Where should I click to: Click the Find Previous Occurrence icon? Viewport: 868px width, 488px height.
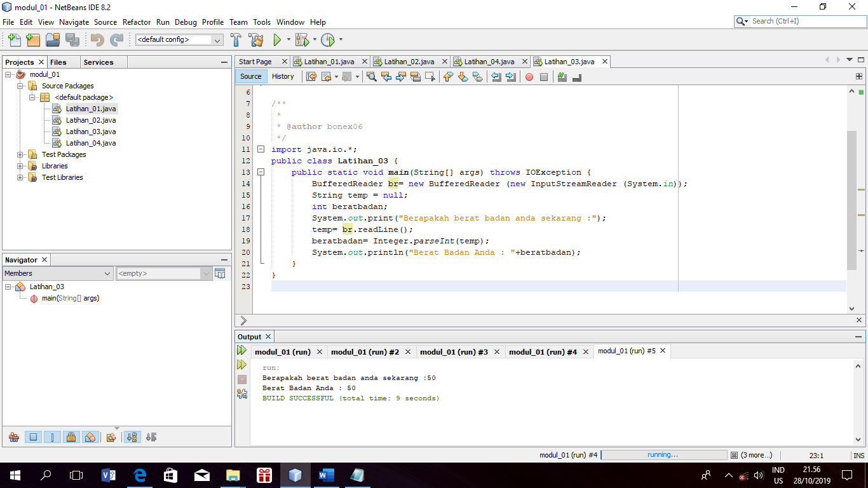[x=386, y=77]
